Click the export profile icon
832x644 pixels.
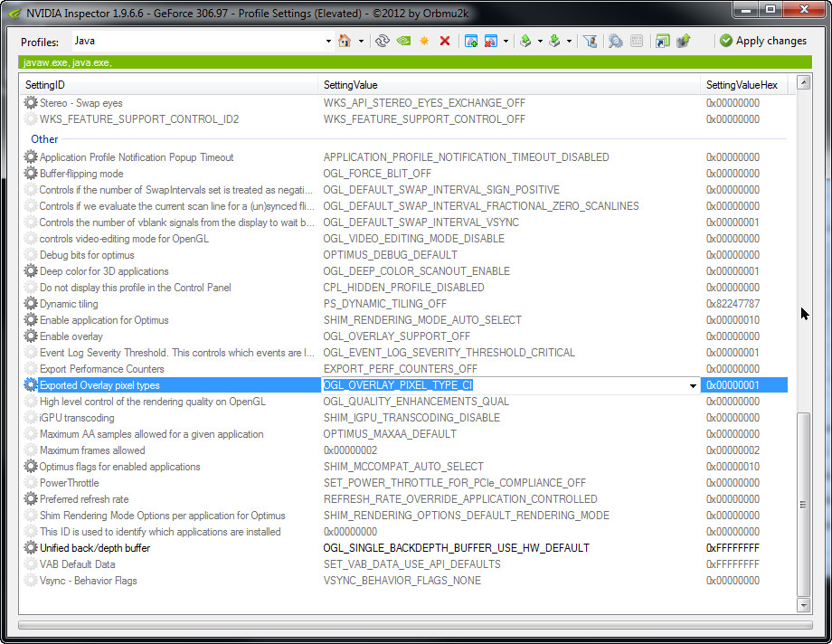click(x=525, y=41)
